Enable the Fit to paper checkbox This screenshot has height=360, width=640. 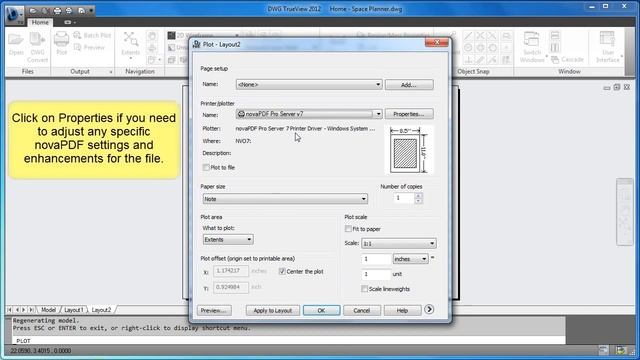(348, 229)
